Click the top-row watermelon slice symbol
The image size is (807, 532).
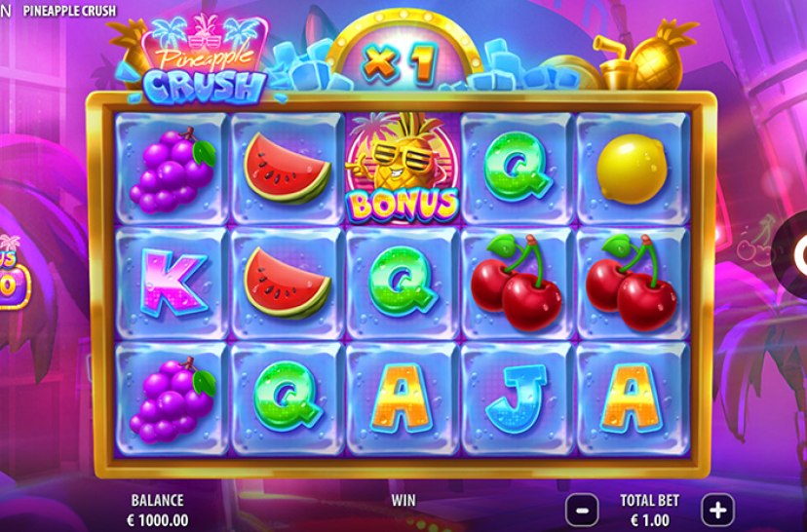(x=287, y=169)
